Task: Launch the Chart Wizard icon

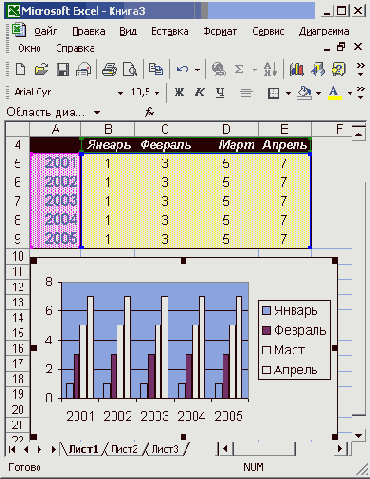Action: (x=296, y=69)
